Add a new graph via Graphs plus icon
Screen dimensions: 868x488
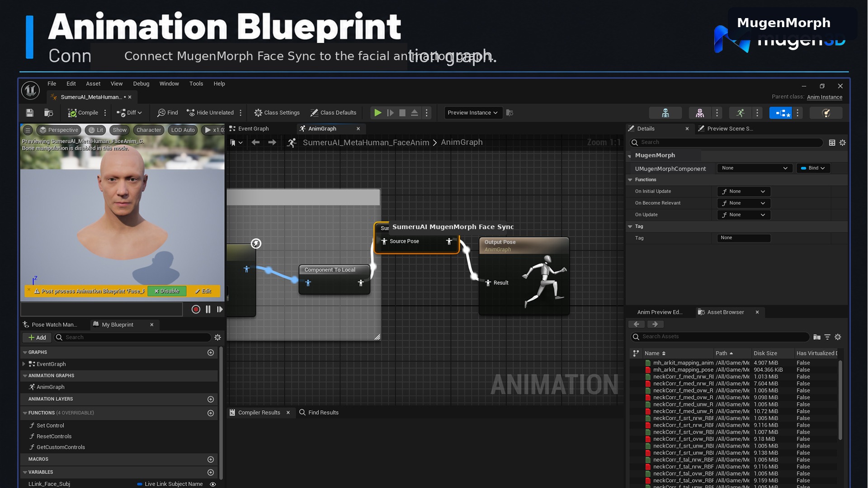[x=211, y=352]
